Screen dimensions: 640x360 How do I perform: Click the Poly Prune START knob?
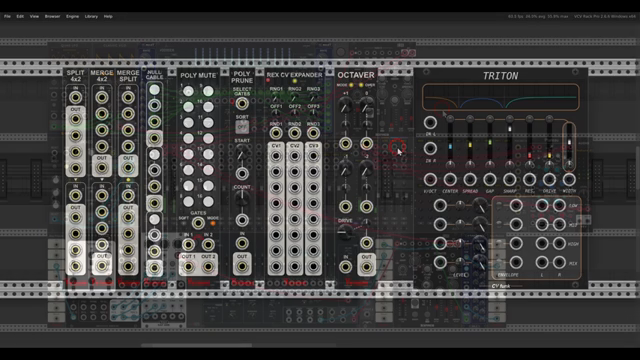pos(242,154)
